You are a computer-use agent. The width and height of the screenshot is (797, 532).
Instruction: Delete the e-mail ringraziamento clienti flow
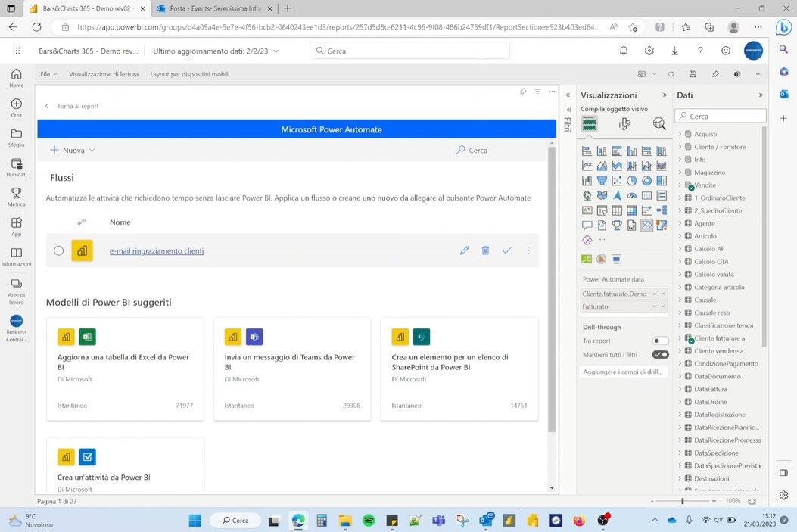(486, 250)
